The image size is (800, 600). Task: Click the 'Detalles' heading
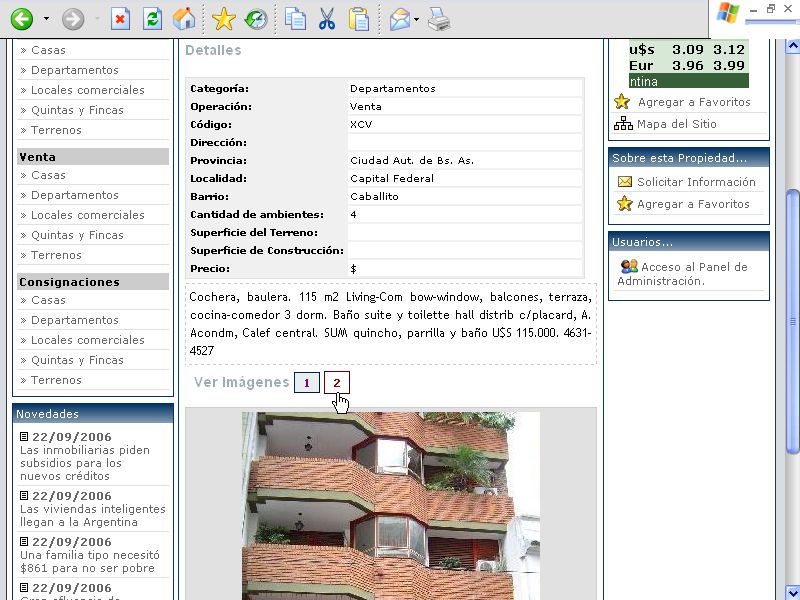coord(213,50)
